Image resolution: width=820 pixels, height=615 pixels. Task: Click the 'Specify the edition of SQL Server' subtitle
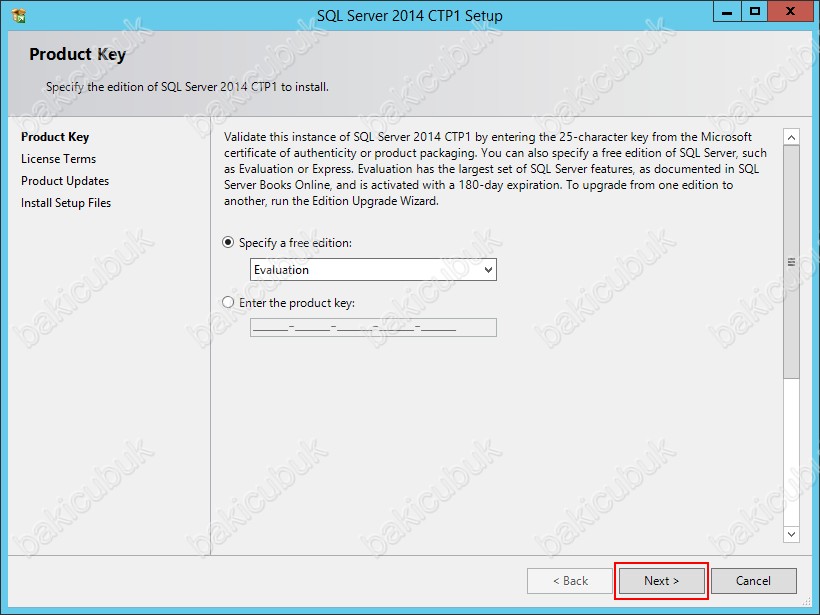click(x=187, y=87)
